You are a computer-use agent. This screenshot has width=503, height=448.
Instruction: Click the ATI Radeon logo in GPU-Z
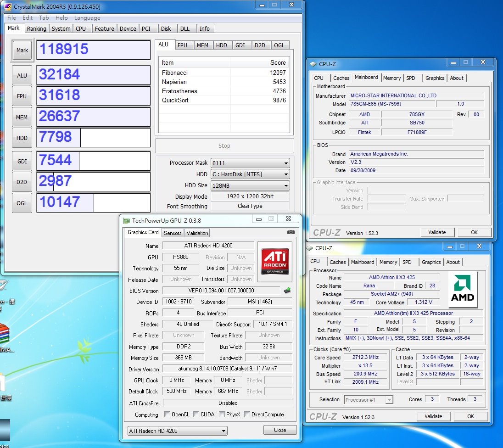click(275, 262)
